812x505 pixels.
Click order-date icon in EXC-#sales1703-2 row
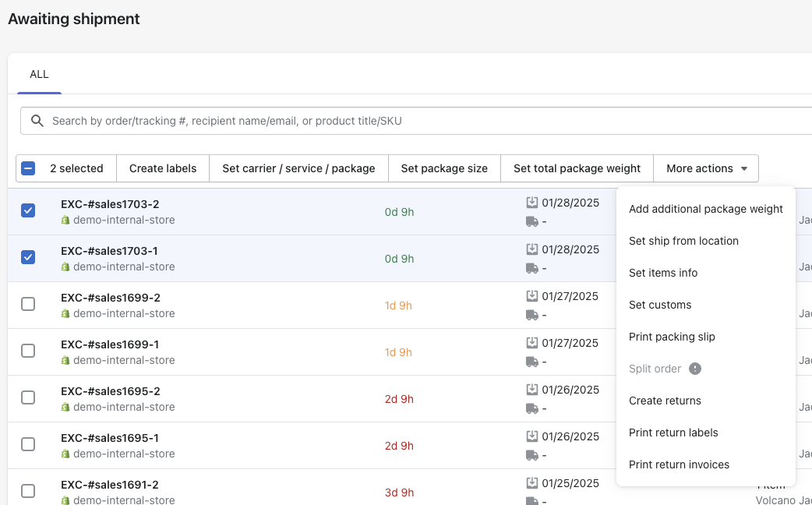[531, 203]
